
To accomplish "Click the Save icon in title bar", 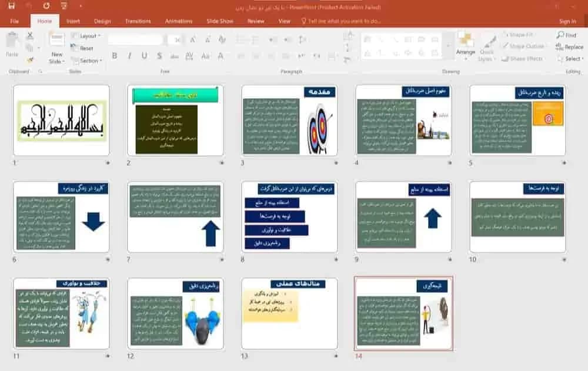I will [x=12, y=6].
